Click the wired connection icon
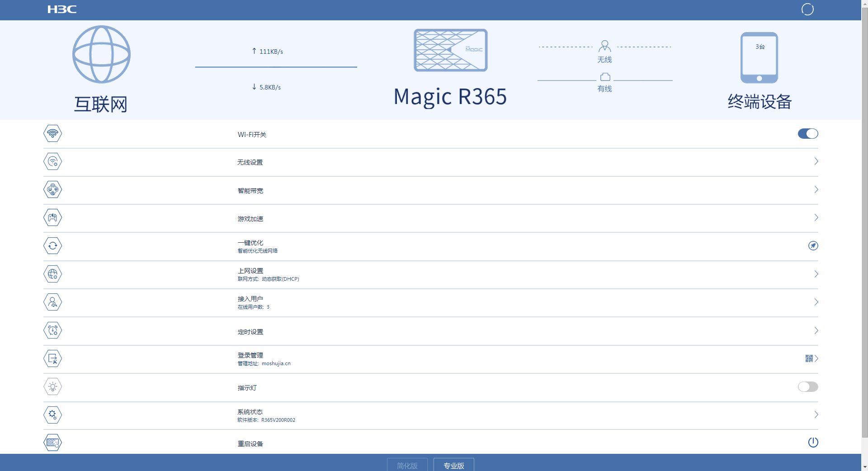This screenshot has width=868, height=471. [x=605, y=77]
